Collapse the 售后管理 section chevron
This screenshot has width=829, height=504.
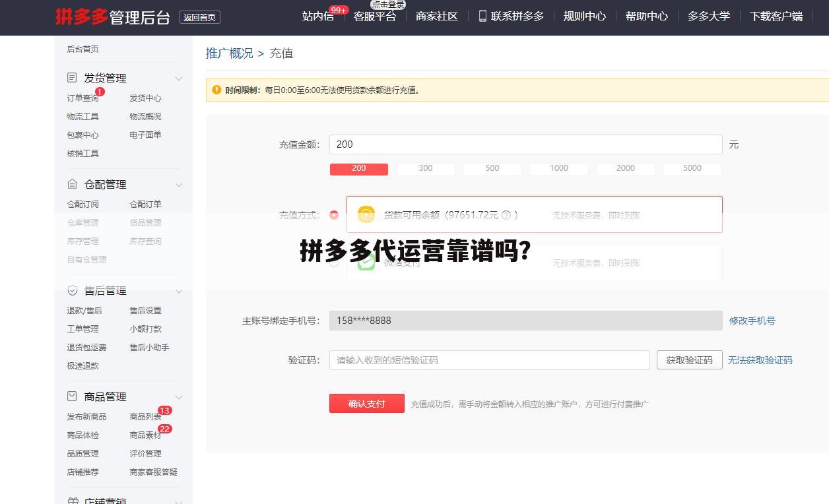pos(179,291)
